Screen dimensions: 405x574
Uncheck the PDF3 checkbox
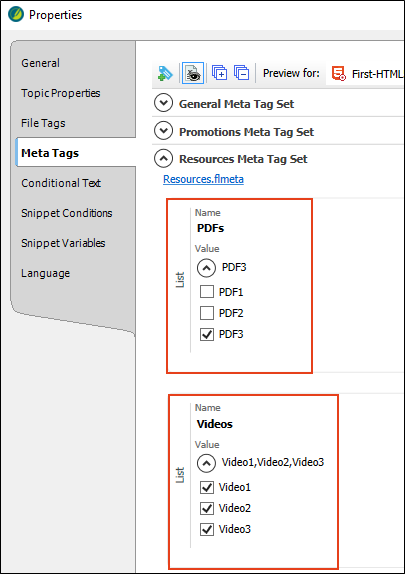coord(207,334)
